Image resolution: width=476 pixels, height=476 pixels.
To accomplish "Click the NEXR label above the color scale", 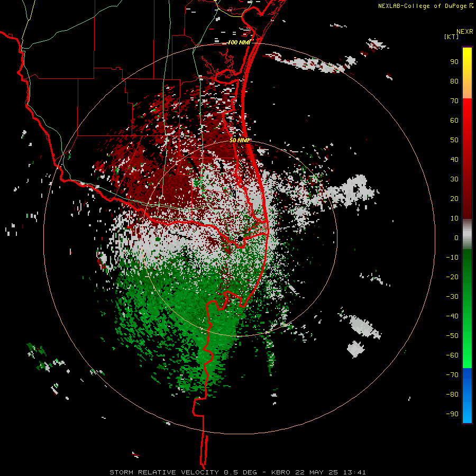I will click(465, 32).
